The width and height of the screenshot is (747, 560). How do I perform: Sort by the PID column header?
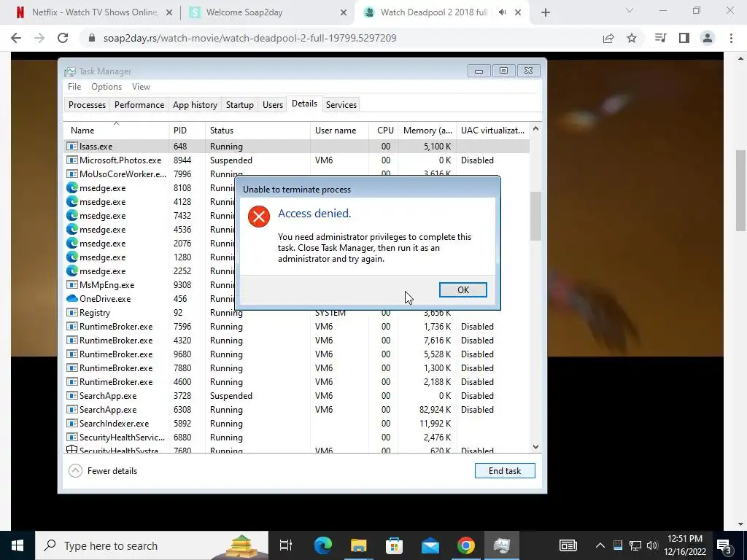187,130
